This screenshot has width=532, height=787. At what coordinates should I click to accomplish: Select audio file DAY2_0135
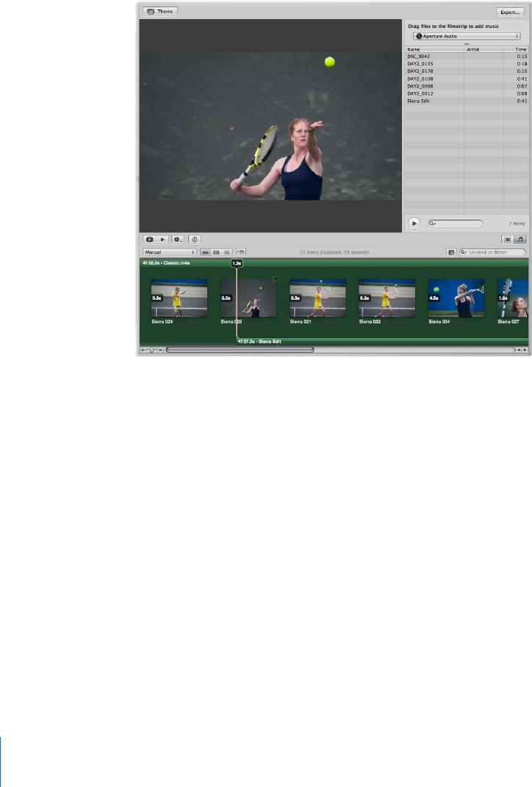tap(467, 64)
